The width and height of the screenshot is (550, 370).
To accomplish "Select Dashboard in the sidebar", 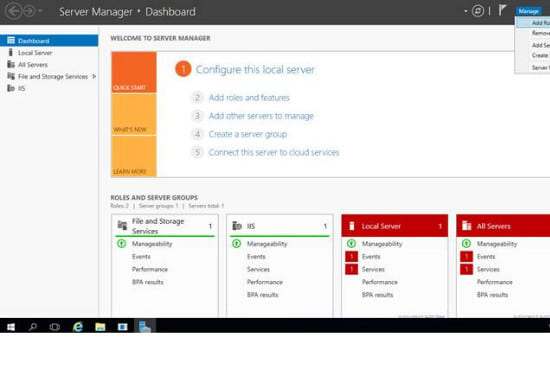I will click(49, 41).
